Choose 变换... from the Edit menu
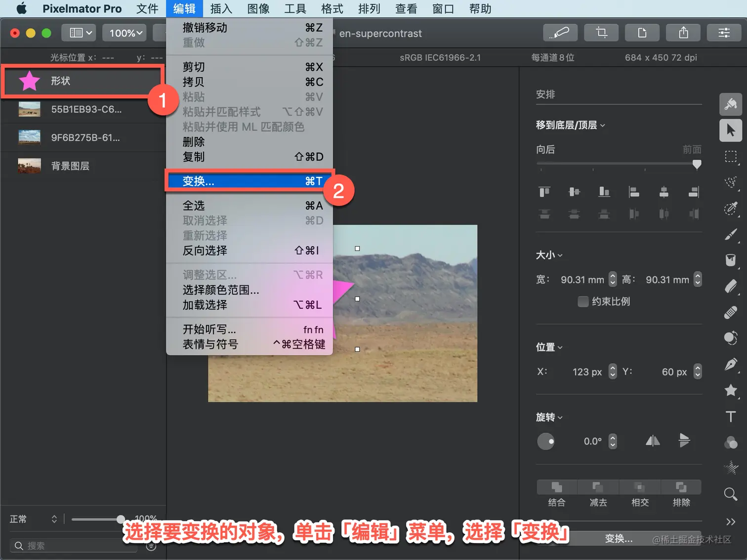The width and height of the screenshot is (747, 560). [249, 181]
